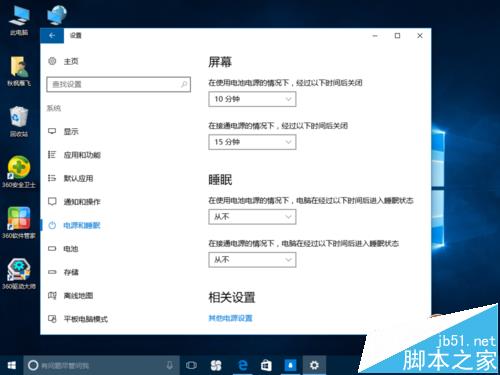The height and width of the screenshot is (375, 500).
Task: Open the first 从不 sleep dropdown
Action: coord(252,217)
